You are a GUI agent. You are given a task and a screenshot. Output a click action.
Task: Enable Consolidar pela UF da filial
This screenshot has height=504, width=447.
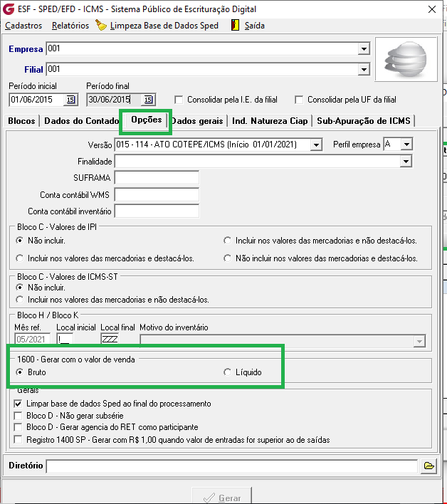pos(299,100)
